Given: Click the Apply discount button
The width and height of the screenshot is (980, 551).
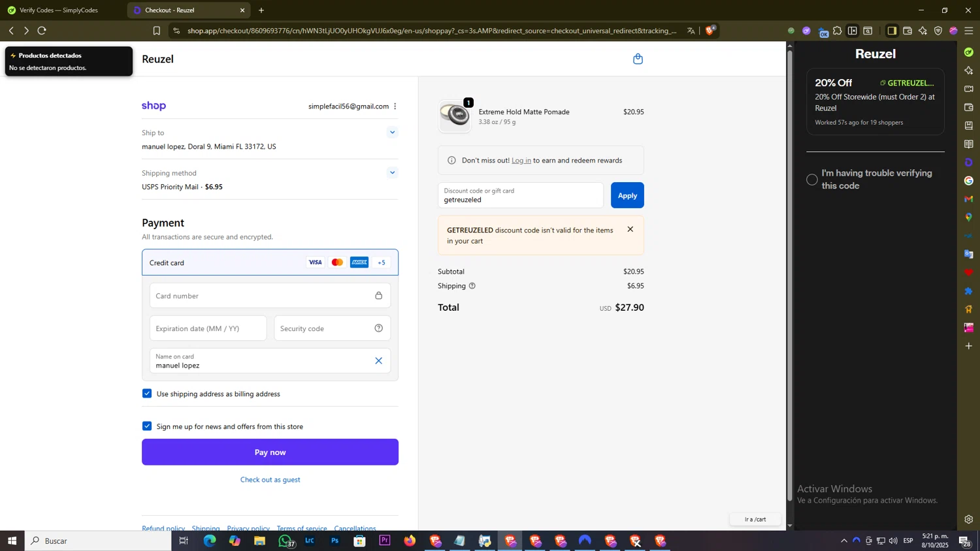Looking at the screenshot, I should click(x=627, y=195).
